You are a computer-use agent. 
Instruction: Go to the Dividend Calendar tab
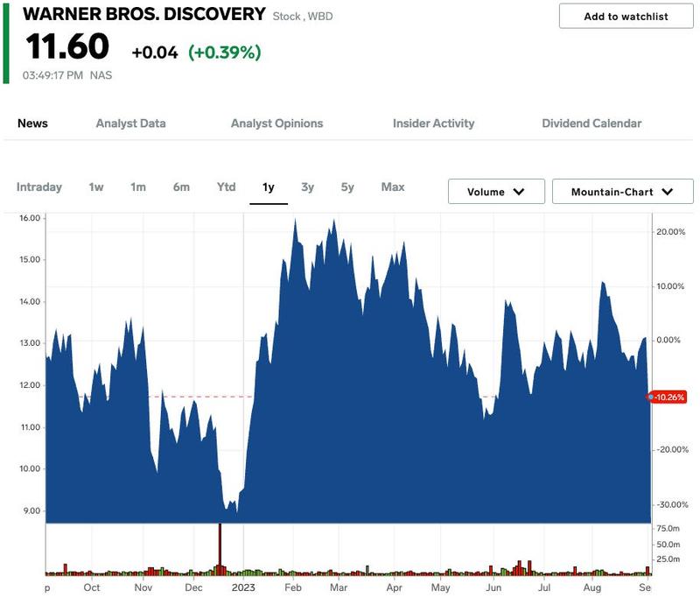coord(591,123)
